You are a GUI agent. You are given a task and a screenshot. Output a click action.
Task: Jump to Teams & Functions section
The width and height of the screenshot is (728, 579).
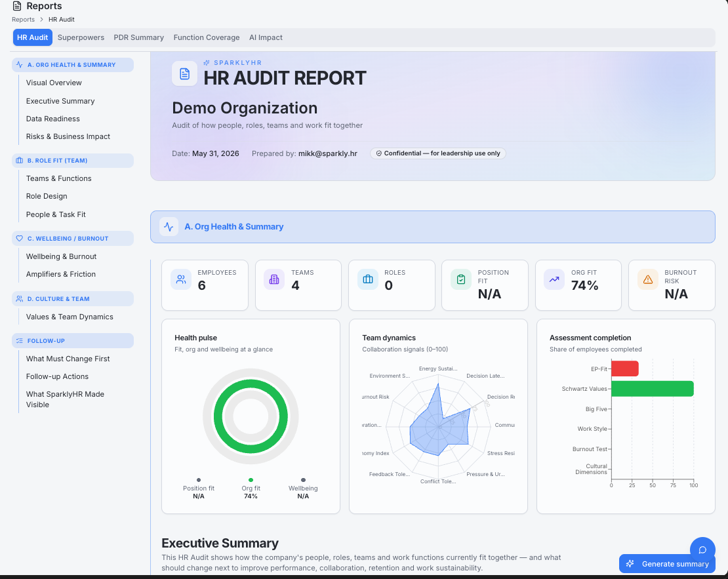tap(59, 178)
